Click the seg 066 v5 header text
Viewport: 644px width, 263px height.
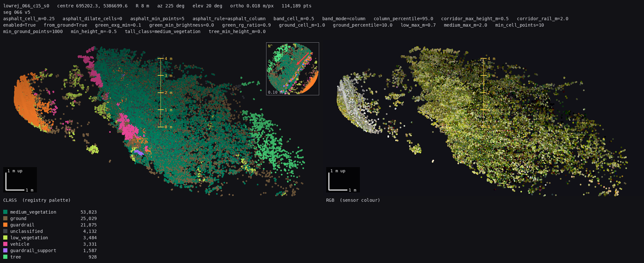click(x=17, y=12)
